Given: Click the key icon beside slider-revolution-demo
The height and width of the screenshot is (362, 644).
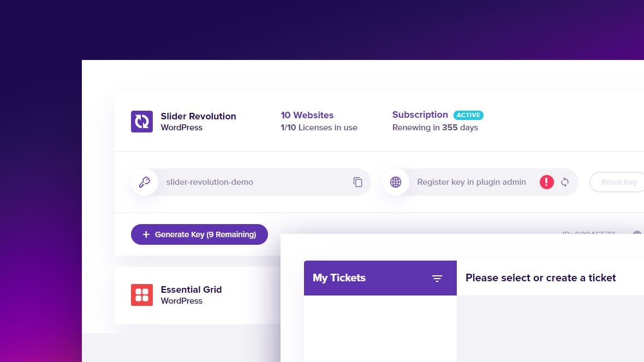Looking at the screenshot, I should click(x=145, y=182).
